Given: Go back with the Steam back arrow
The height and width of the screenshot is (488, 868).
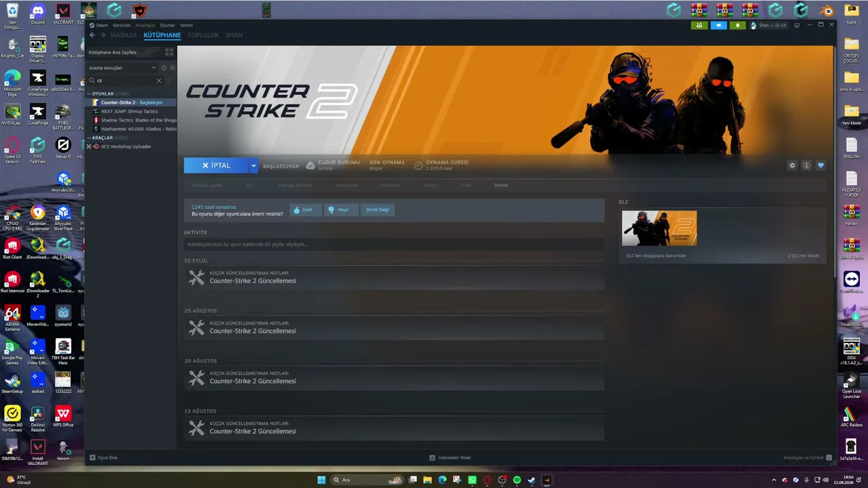Looking at the screenshot, I should [x=93, y=35].
